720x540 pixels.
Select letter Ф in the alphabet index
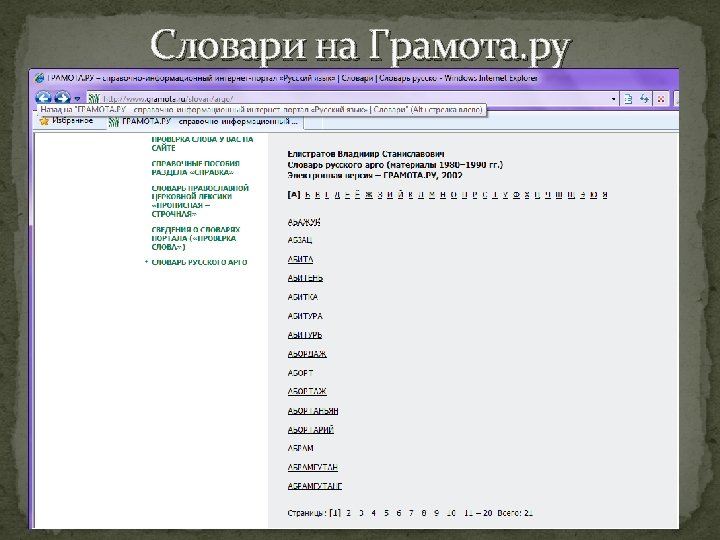pos(516,195)
